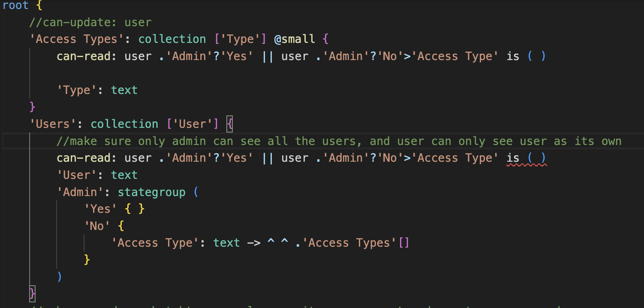Place cursor on the 'User': text property
This screenshot has height=308, width=644.
pos(97,175)
